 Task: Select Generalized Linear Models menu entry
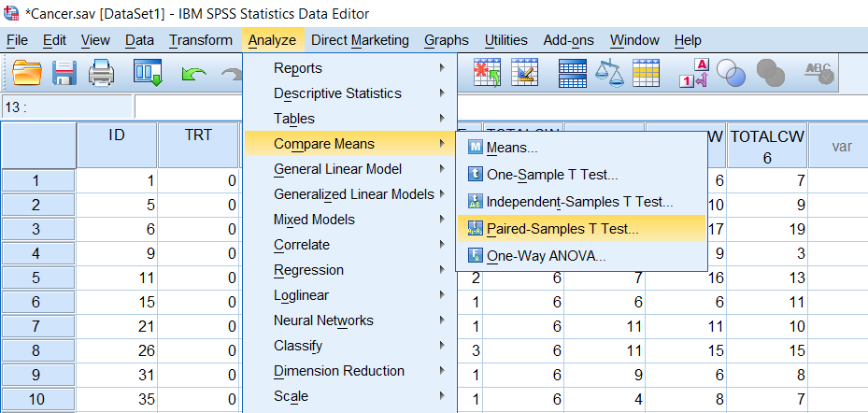click(x=349, y=193)
